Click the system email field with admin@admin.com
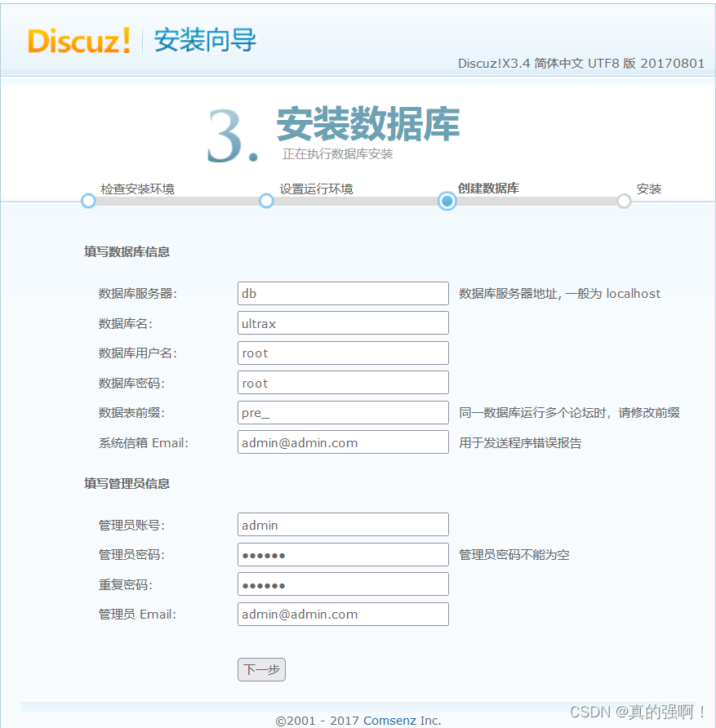The width and height of the screenshot is (716, 728). [x=342, y=442]
